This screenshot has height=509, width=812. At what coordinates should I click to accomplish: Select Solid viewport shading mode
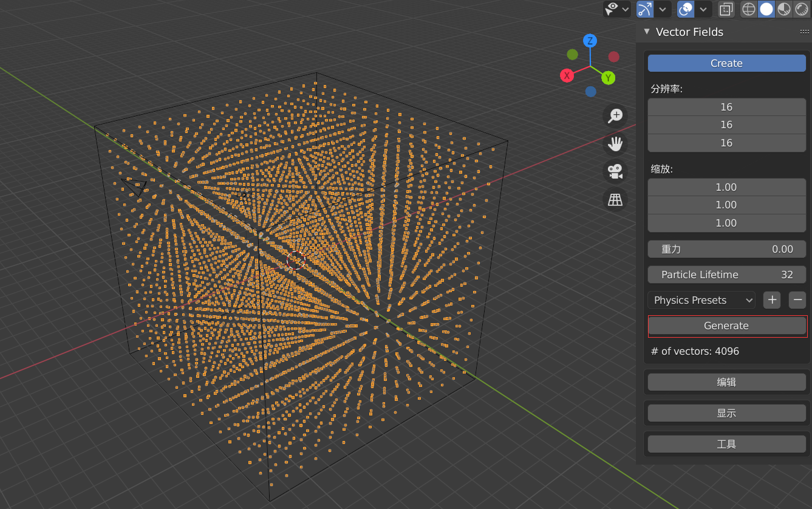tap(766, 9)
